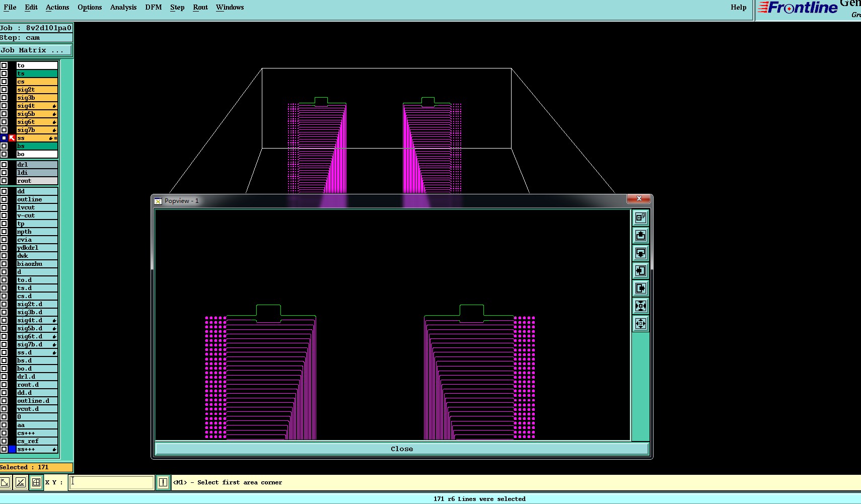Viewport: 861px width, 504px height.
Task: Toggle the display checkbox for layer ss
Action: coord(4,138)
